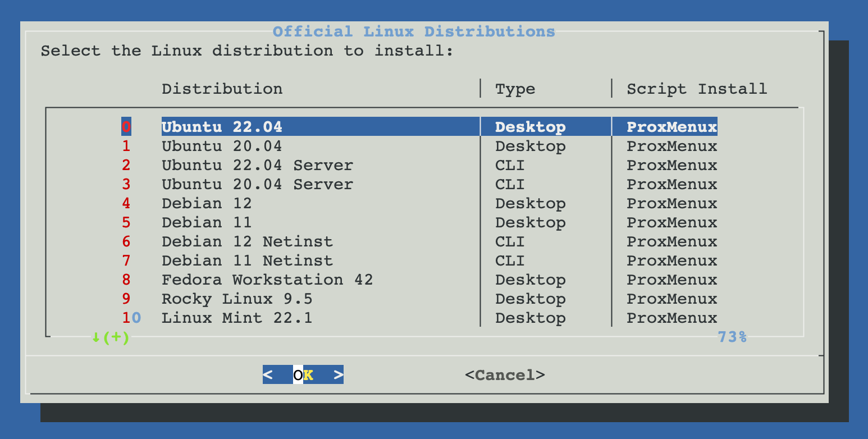Screen dimensions: 868x439
Task: Click red index number 4
Action: [126, 203]
